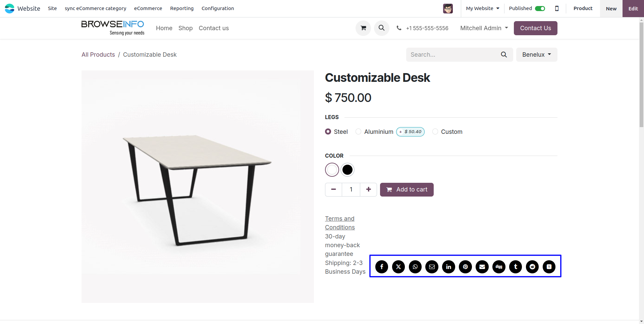Toggle the Published switch off
This screenshot has width=644, height=324.
pyautogui.click(x=540, y=8)
